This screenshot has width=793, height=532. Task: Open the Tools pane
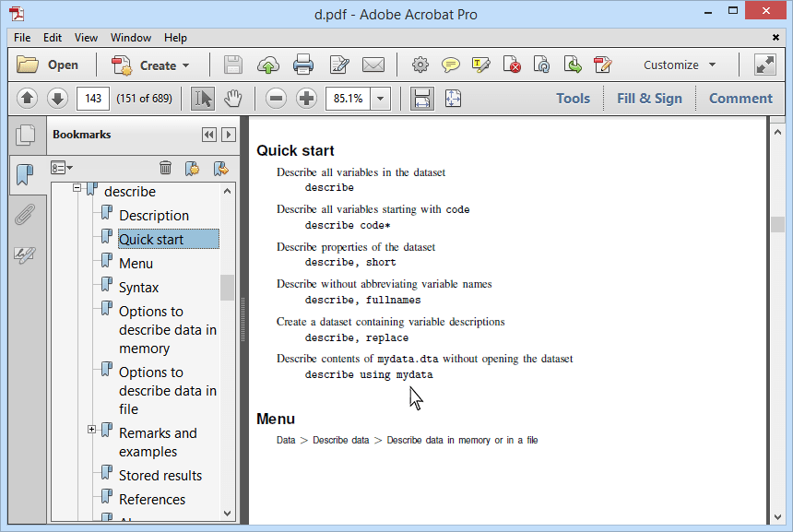tap(573, 98)
